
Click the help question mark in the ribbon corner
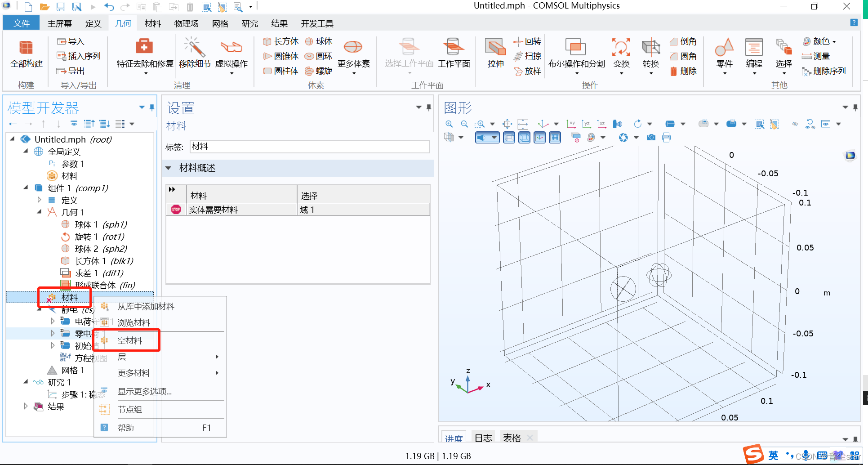(x=854, y=23)
